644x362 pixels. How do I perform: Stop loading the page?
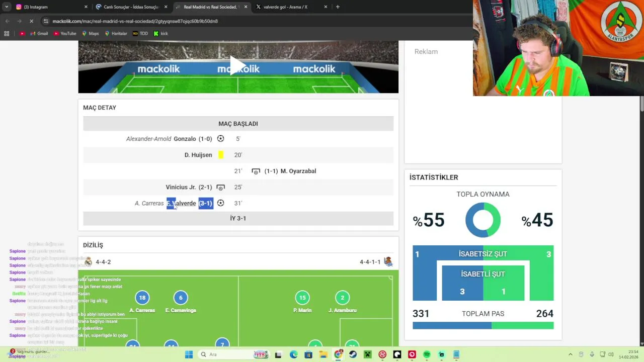point(31,21)
